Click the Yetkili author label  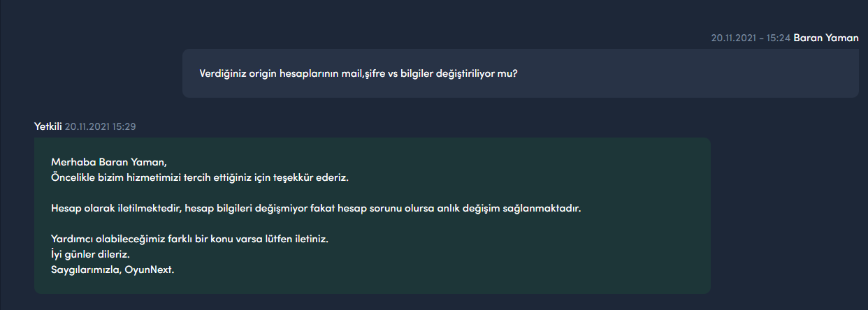(48, 126)
